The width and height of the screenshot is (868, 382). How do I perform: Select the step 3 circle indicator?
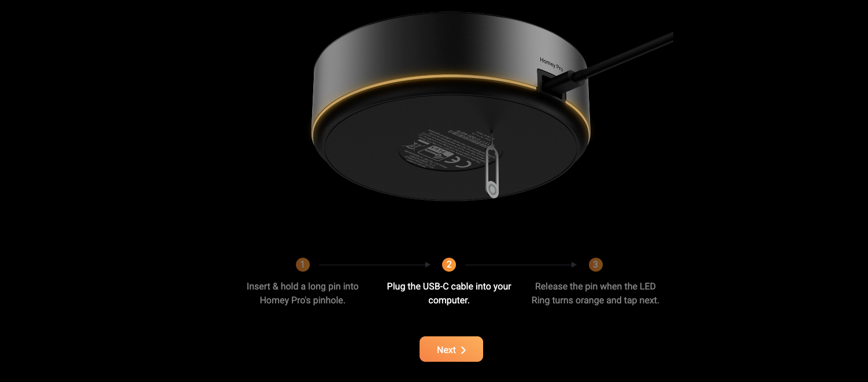pos(595,265)
